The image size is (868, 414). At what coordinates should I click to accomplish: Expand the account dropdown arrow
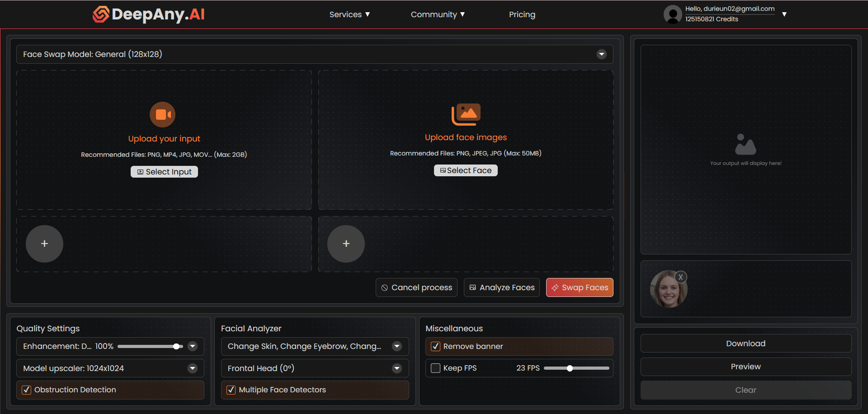[784, 14]
